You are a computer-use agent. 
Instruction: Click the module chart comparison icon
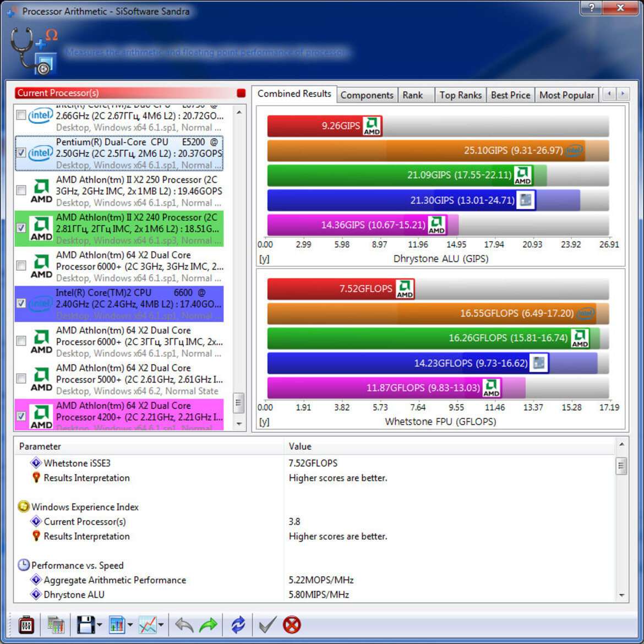click(56, 625)
